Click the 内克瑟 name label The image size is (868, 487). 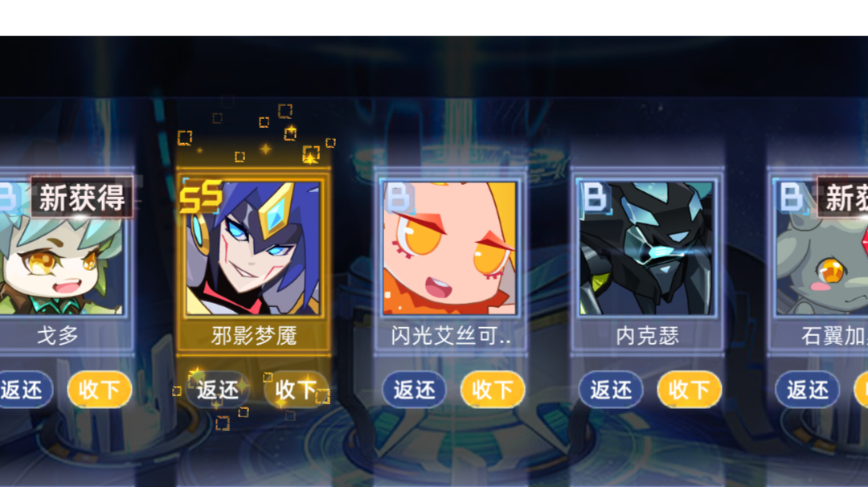coord(647,335)
